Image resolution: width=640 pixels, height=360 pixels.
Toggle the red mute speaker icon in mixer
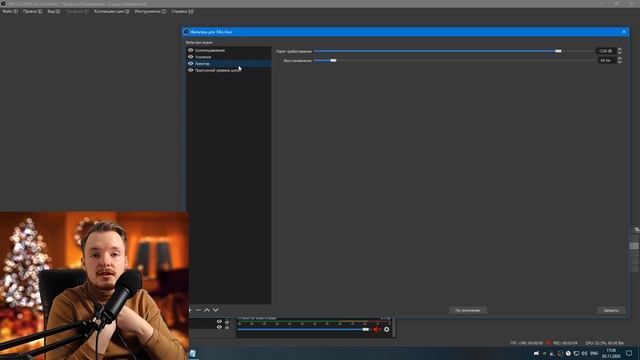tap(376, 329)
